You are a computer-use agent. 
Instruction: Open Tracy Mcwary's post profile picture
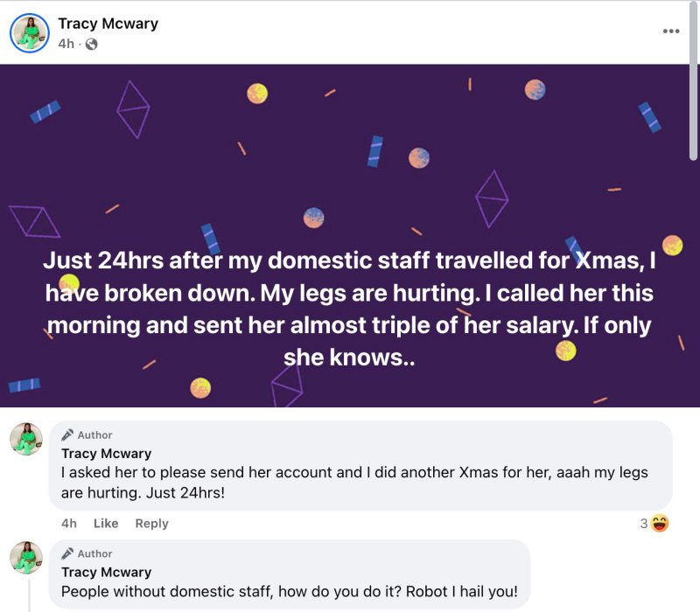29,32
